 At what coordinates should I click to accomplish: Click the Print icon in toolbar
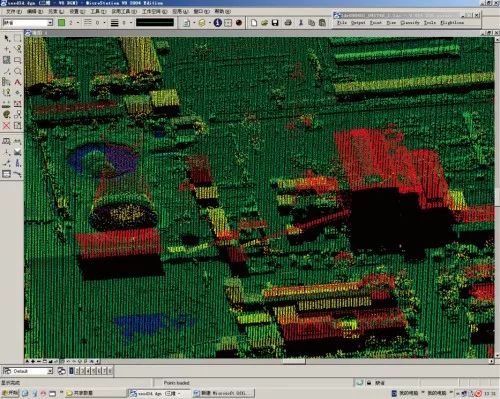pos(288,23)
